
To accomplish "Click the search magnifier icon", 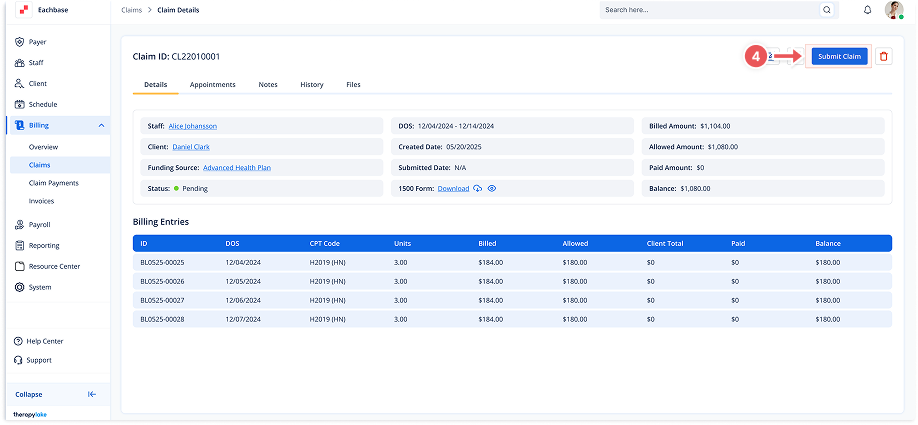I will [826, 10].
